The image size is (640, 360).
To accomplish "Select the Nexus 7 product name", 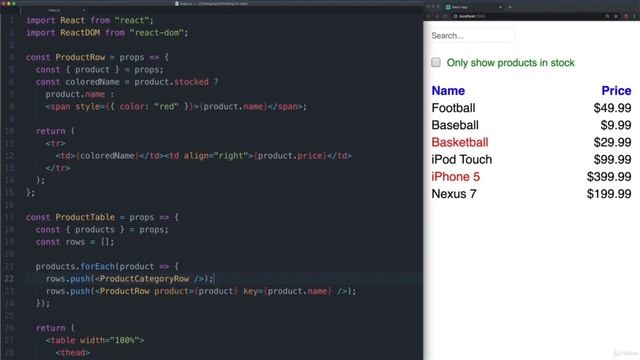I will click(454, 193).
